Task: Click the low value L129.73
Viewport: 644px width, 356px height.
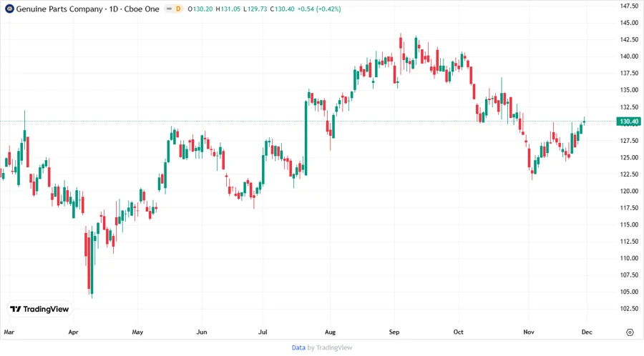Action: [255, 9]
